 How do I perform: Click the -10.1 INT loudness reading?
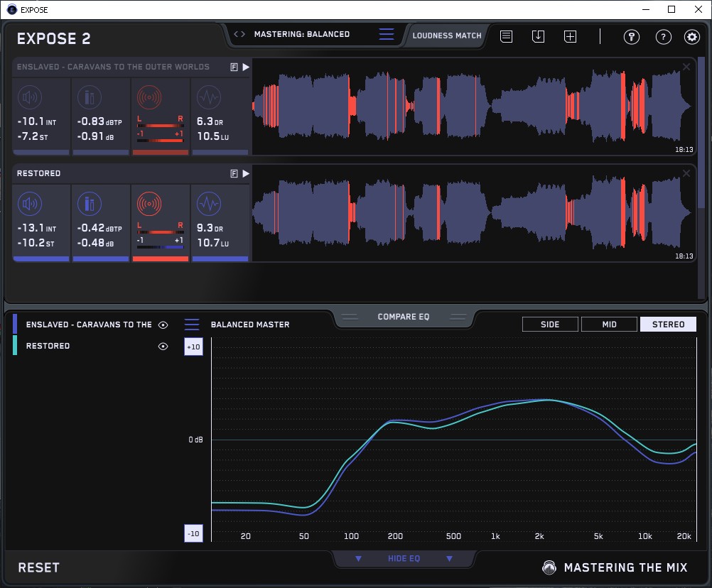point(37,121)
